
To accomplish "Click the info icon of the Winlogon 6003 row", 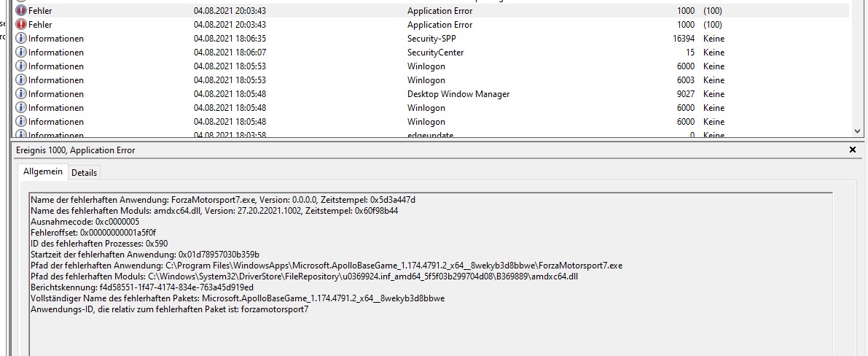I will pos(20,80).
